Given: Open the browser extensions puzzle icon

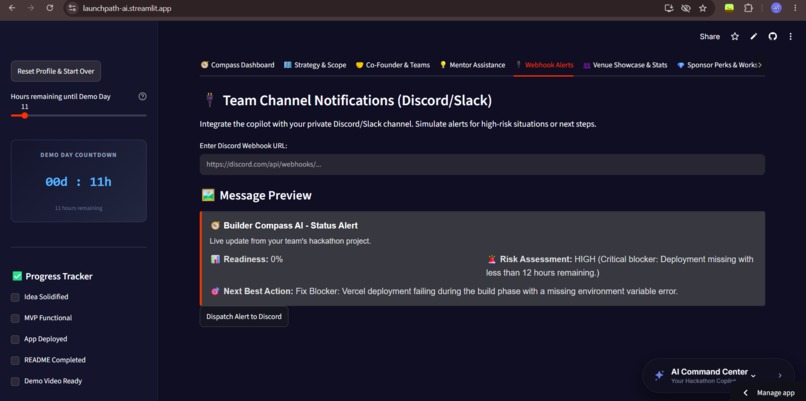Looking at the screenshot, I should point(748,8).
